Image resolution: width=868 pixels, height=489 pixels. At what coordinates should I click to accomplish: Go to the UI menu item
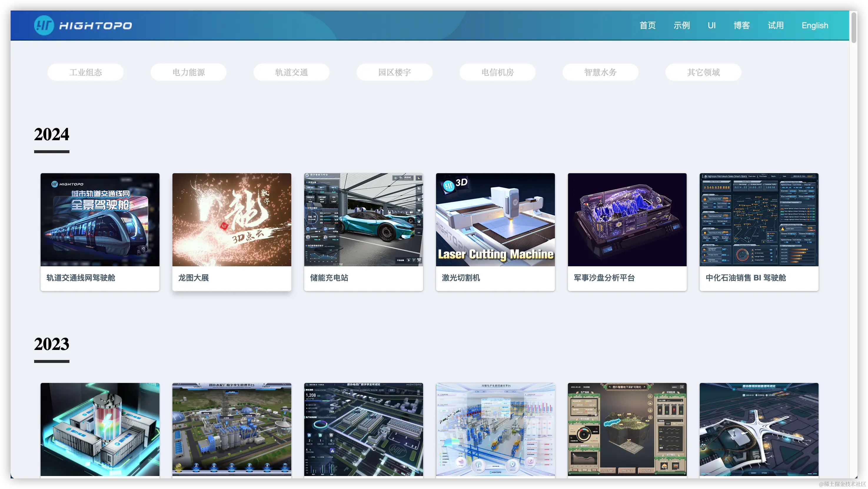click(x=711, y=26)
